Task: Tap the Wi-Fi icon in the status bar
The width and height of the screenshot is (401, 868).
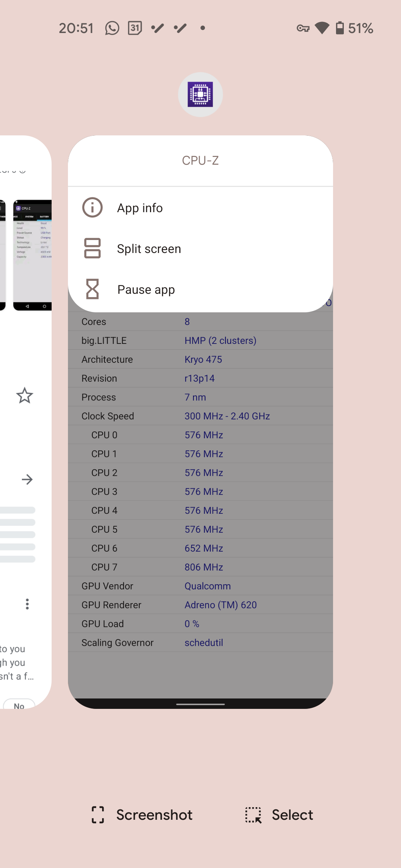Action: tap(323, 28)
